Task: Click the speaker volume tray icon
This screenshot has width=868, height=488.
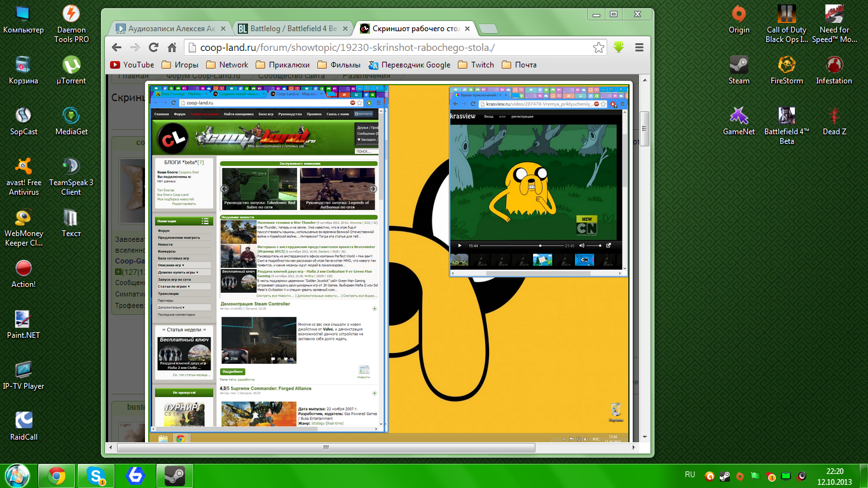Action: pos(802,476)
